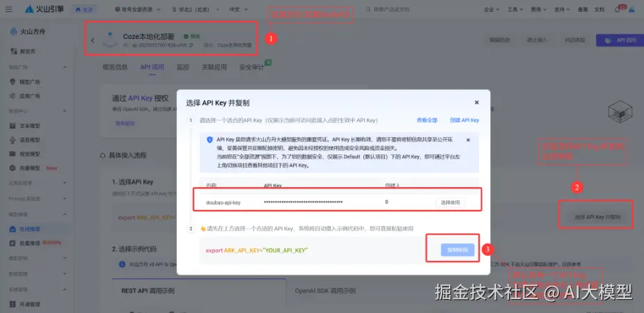The image size is (644, 313).
Task: Expand the Prompt sidebar section
Action: click(x=65, y=199)
